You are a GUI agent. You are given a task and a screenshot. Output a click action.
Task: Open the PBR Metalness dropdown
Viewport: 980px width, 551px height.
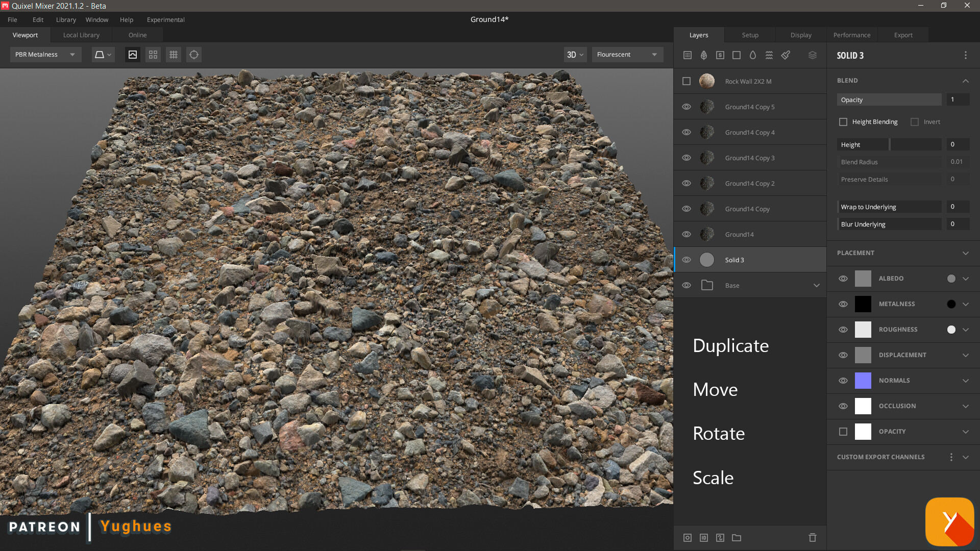(45, 55)
